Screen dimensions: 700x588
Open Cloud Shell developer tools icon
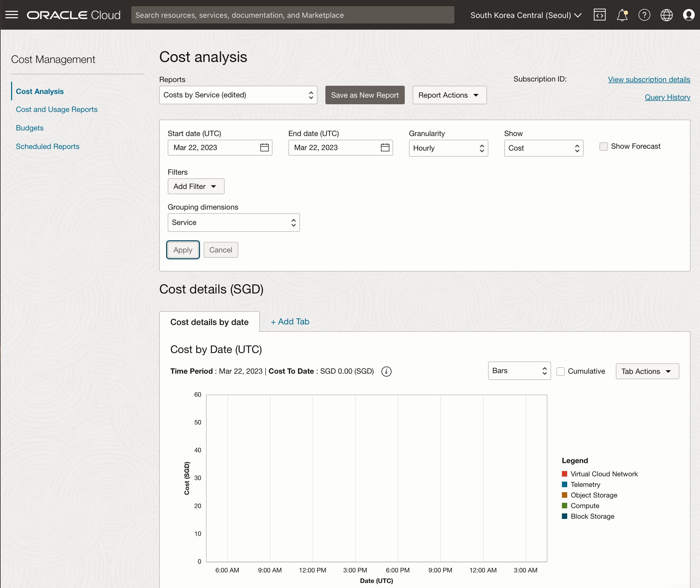click(x=599, y=15)
